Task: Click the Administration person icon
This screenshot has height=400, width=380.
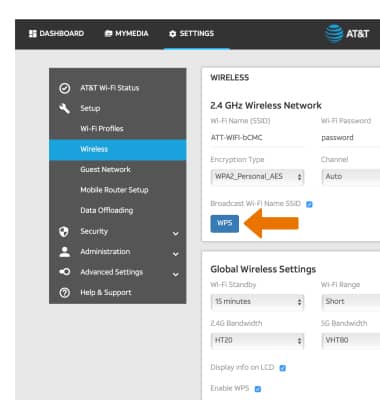Action: pos(64,252)
